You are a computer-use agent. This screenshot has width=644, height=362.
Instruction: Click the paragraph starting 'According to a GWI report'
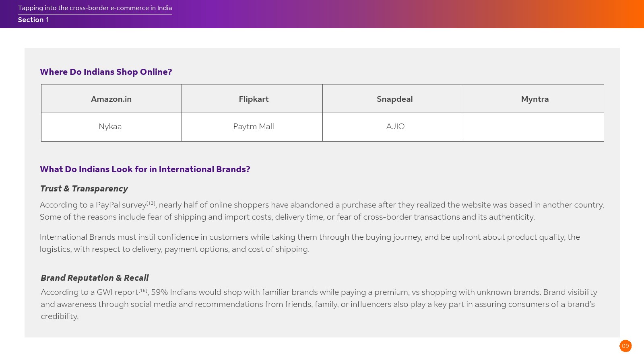[318, 304]
